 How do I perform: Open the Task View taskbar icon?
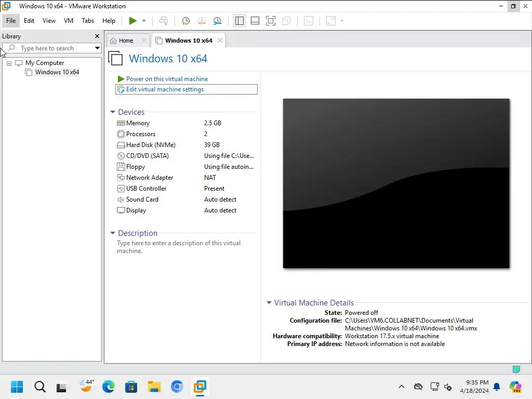tap(61, 387)
